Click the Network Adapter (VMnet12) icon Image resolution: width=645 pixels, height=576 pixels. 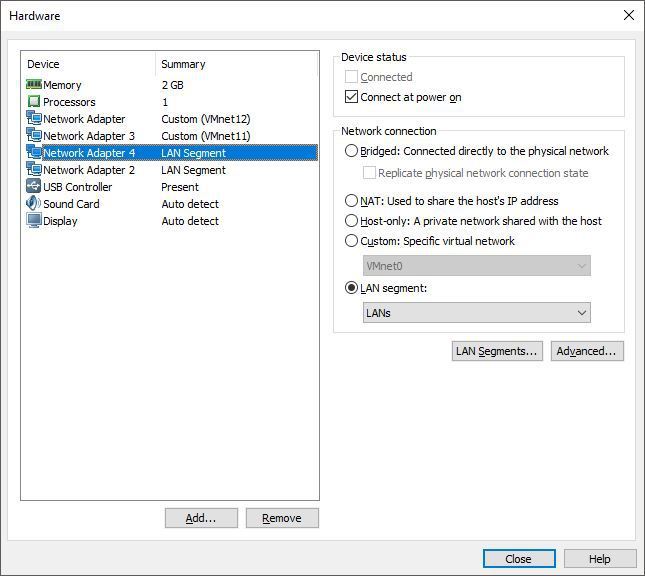point(34,118)
